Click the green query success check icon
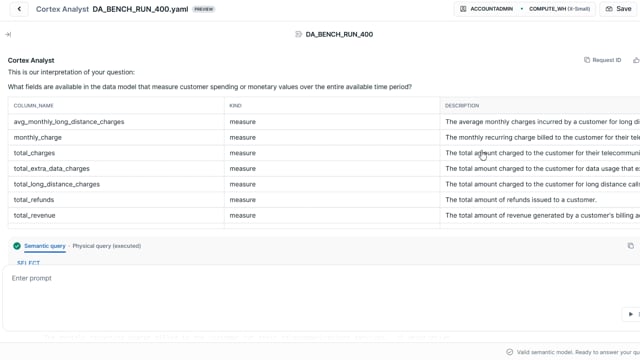Image resolution: width=640 pixels, height=360 pixels. coord(17,246)
